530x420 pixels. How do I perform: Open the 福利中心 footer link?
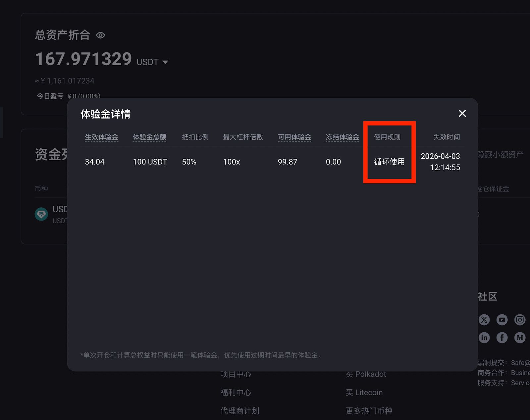tap(236, 393)
